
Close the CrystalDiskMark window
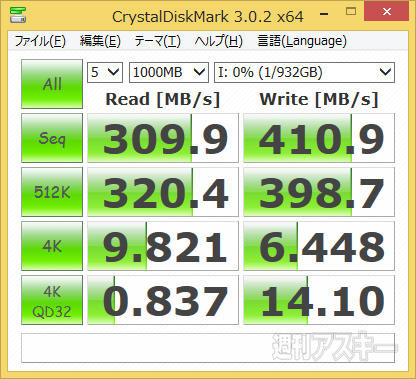click(x=387, y=11)
